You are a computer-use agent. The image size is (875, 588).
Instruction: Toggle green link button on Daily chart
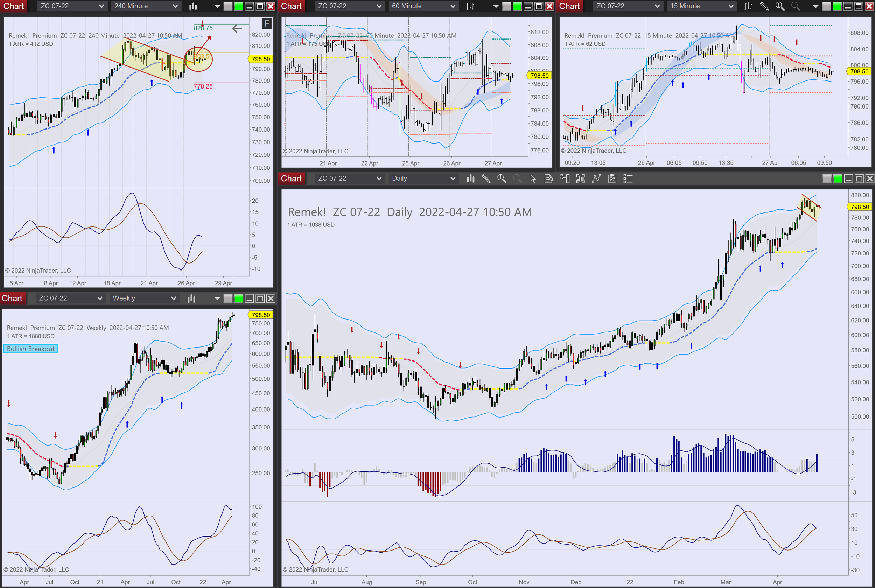838,178
